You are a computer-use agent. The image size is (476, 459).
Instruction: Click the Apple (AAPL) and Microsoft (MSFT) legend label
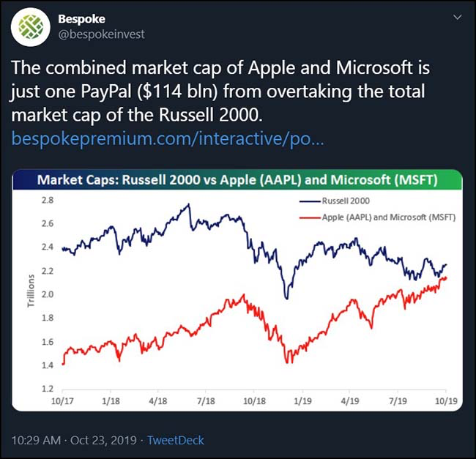[x=389, y=217]
